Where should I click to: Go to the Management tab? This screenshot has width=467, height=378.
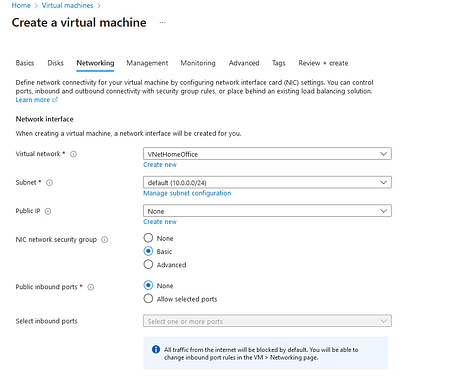tap(147, 63)
